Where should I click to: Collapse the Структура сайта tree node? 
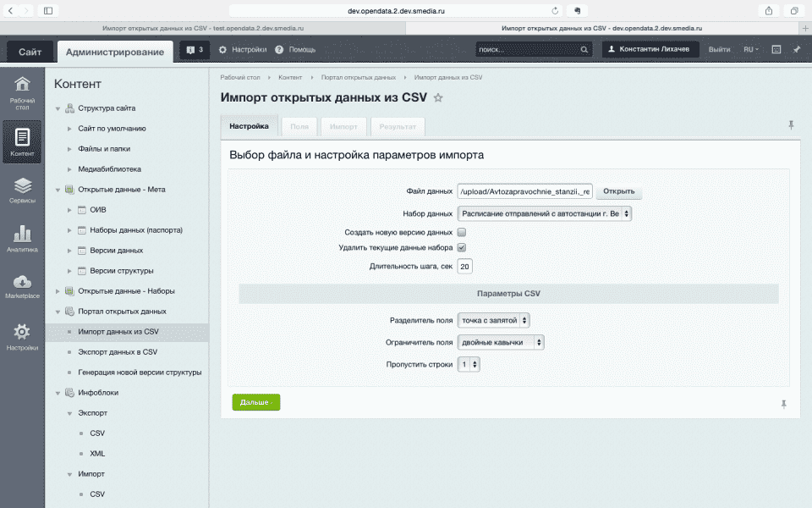[x=58, y=109]
